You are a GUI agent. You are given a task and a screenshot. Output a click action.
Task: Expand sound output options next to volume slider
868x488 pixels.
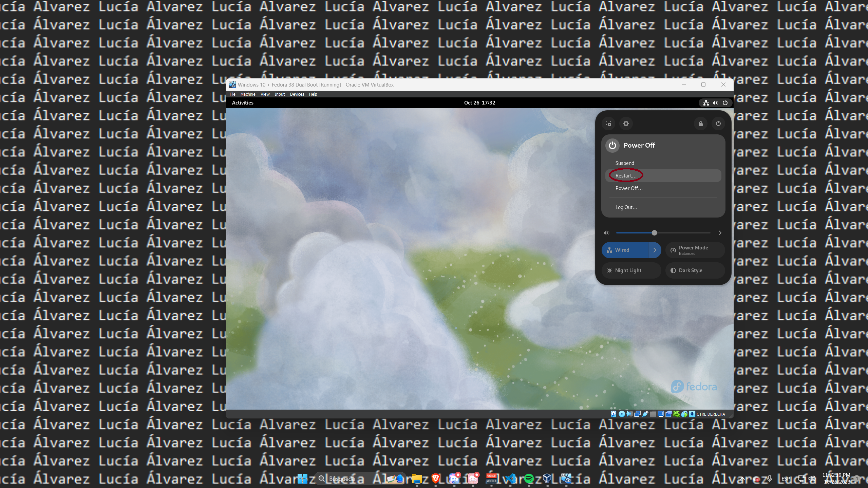[720, 233]
